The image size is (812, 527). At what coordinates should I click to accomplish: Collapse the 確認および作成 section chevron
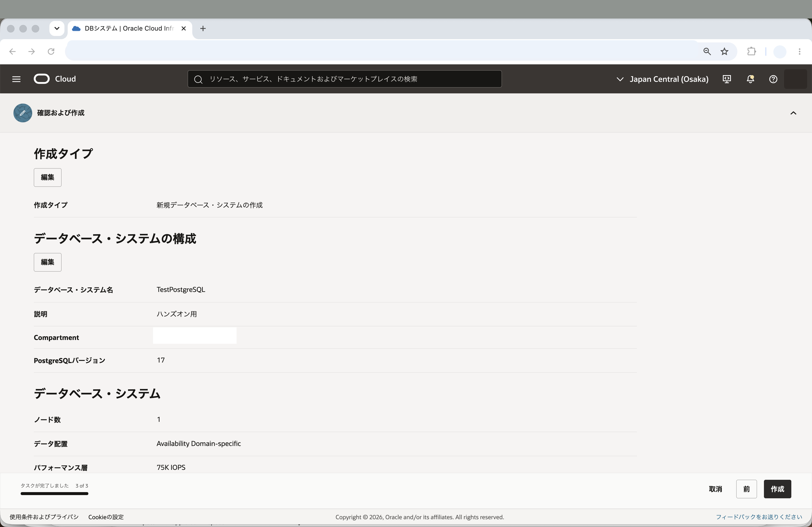[x=793, y=113]
